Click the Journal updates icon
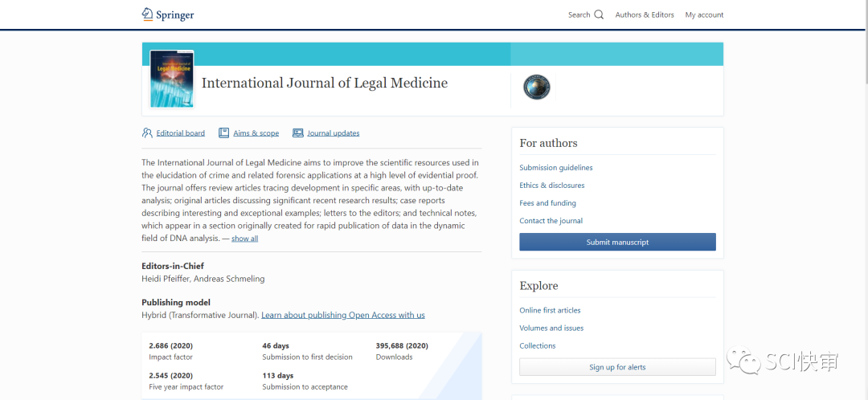 (298, 133)
